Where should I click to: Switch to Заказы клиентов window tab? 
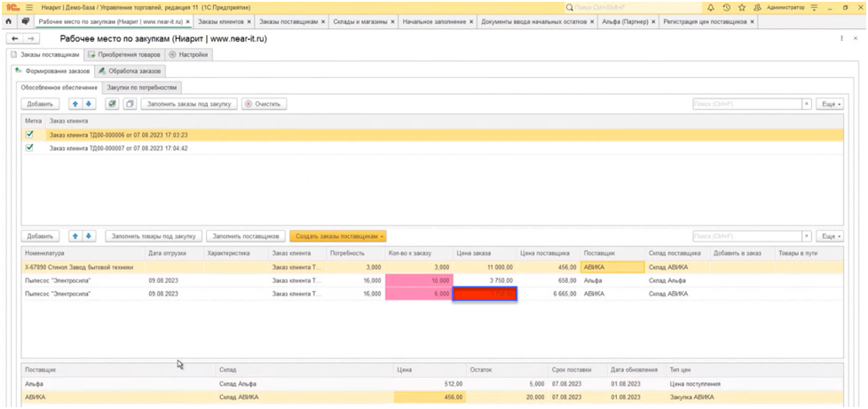(221, 21)
